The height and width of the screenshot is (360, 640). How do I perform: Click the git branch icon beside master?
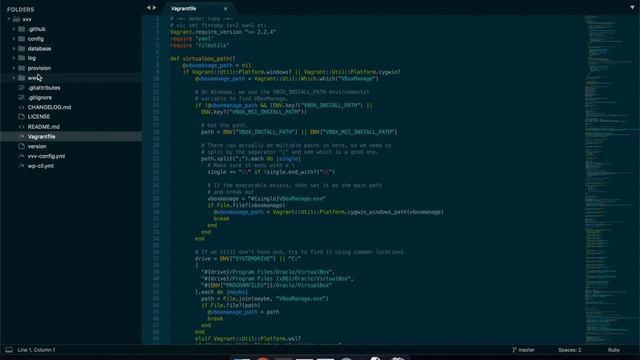tap(514, 350)
